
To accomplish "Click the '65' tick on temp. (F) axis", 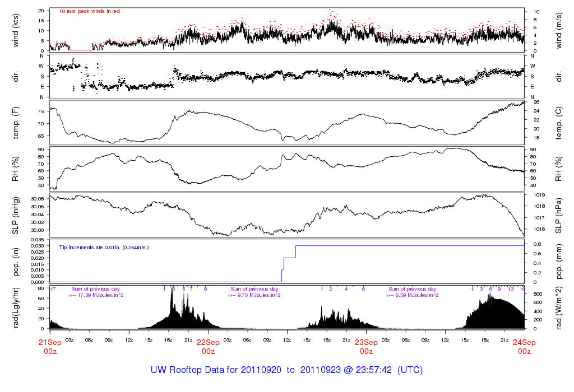I will click(41, 136).
